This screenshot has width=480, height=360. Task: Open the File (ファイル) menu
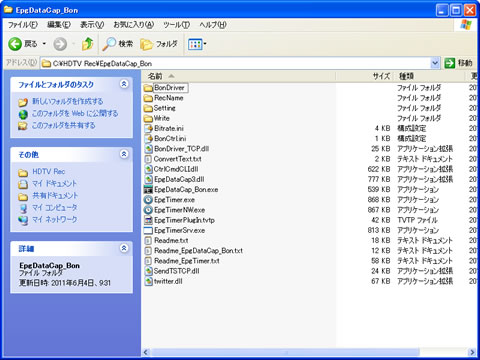(23, 25)
